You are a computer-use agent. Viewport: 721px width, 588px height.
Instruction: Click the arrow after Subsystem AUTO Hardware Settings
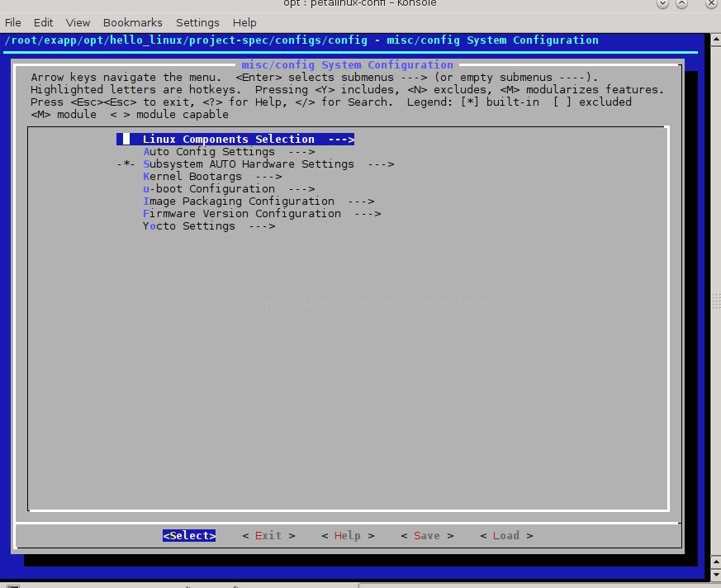[x=382, y=164]
